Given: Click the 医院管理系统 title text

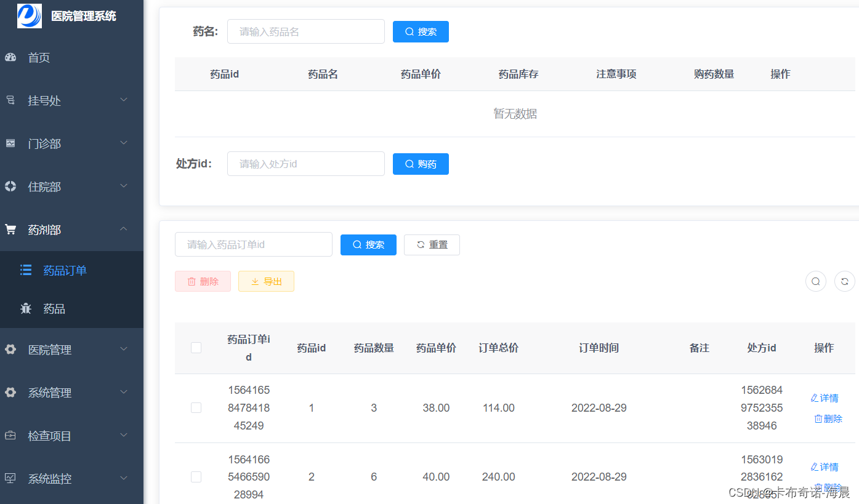Looking at the screenshot, I should pyautogui.click(x=84, y=16).
